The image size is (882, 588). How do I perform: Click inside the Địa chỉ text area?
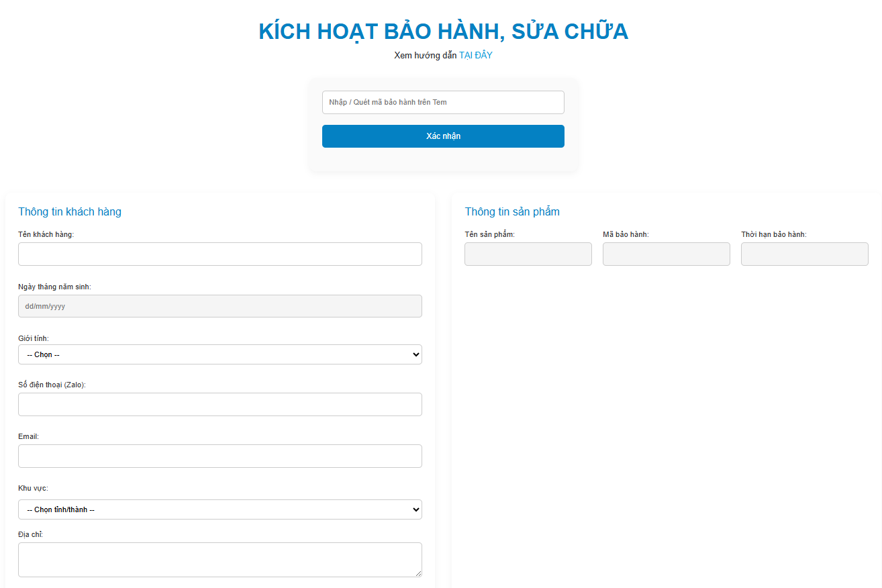point(219,559)
